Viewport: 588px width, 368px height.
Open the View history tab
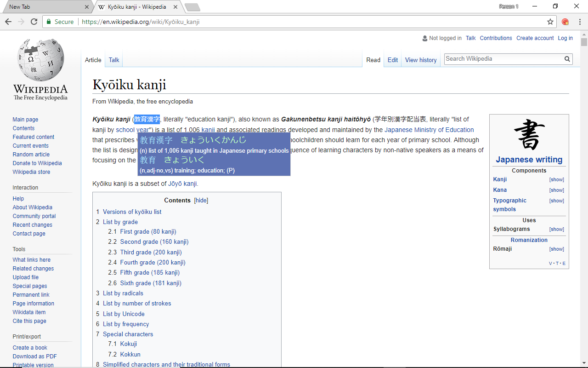(421, 60)
